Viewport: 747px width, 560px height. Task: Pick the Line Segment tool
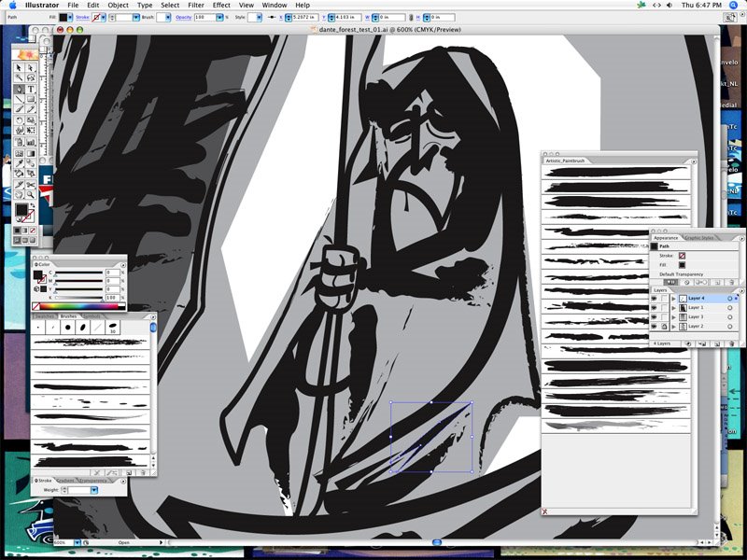(19, 99)
